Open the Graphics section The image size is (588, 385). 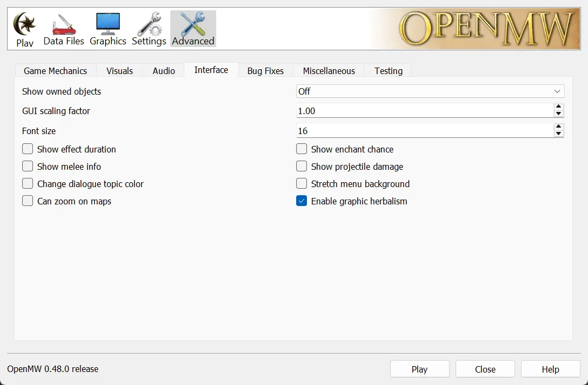pos(108,29)
